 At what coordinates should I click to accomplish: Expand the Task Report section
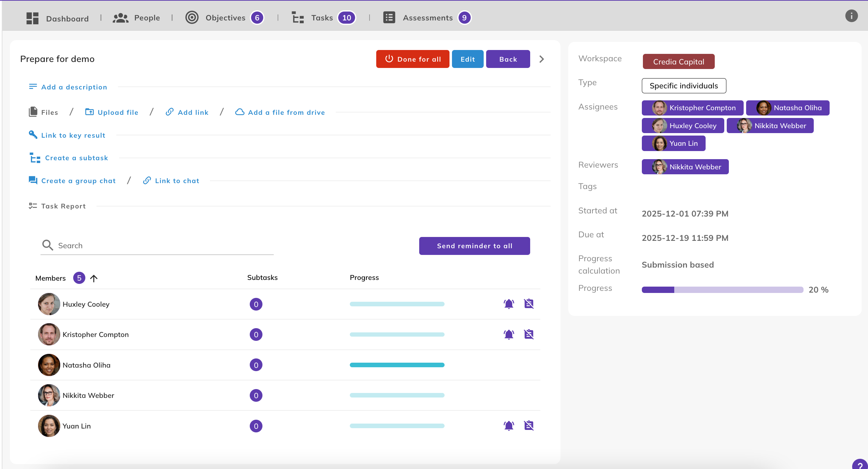click(63, 206)
